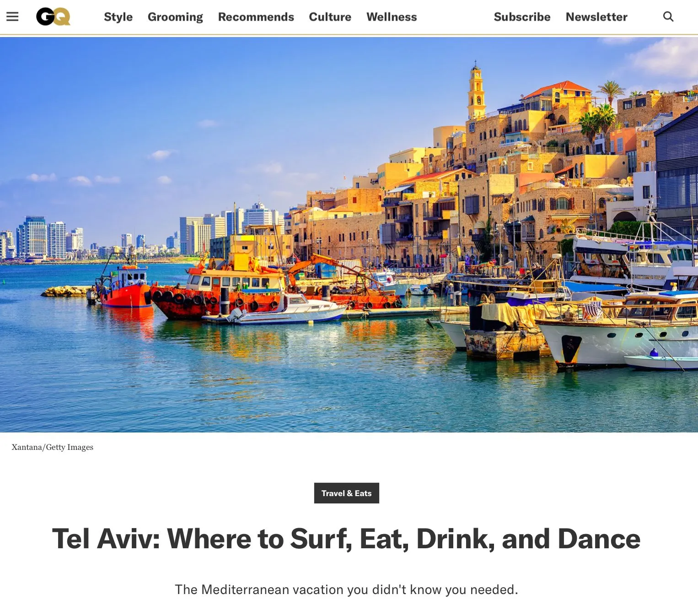Image resolution: width=698 pixels, height=616 pixels.
Task: Navigate to the Culture section
Action: click(330, 17)
